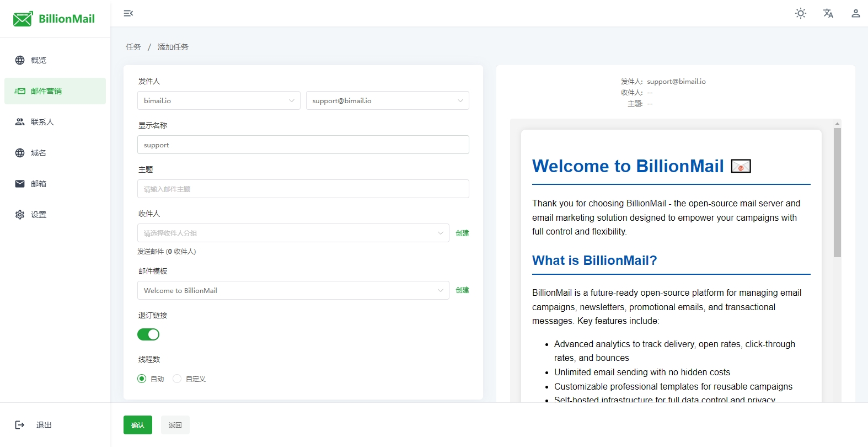
Task: Open the 设置 menu item
Action: pyautogui.click(x=55, y=215)
